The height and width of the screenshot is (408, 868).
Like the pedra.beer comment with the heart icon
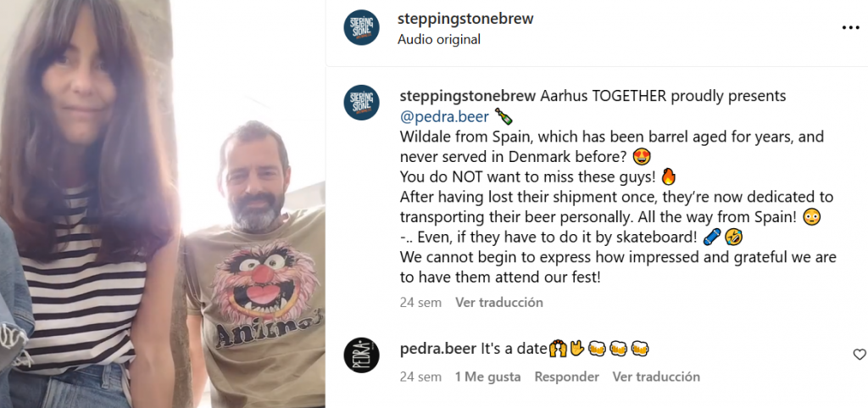pyautogui.click(x=860, y=355)
